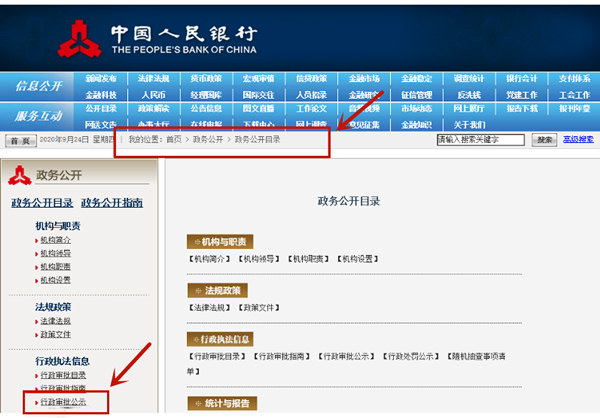Click the red emblem beside 政务公开 sidebar title
This screenshot has height=418, width=600.
click(20, 175)
